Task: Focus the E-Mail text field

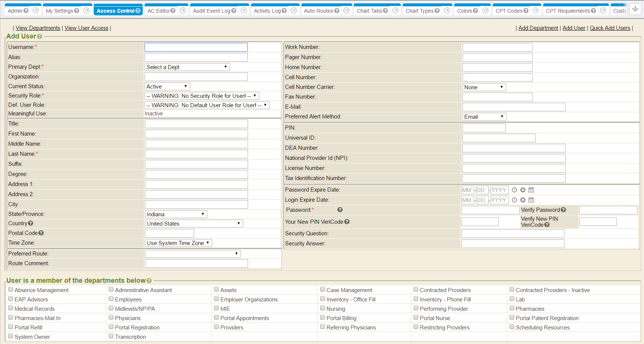Action: (x=514, y=107)
